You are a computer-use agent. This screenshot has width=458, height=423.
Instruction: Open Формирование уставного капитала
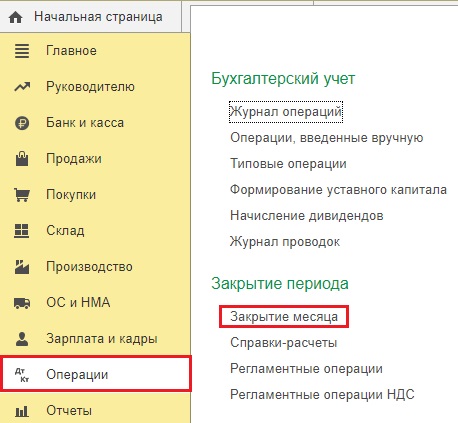[338, 190]
